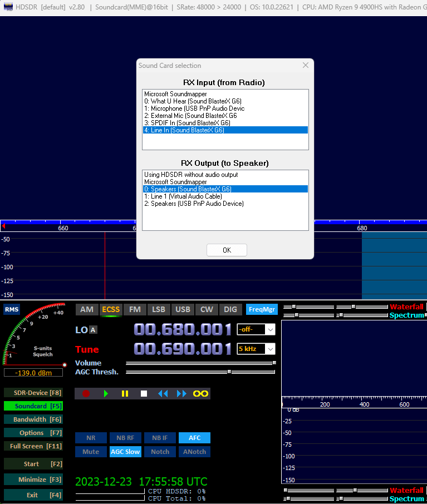Click the -139.0 dBm level readout
This screenshot has width=427, height=504.
click(33, 373)
